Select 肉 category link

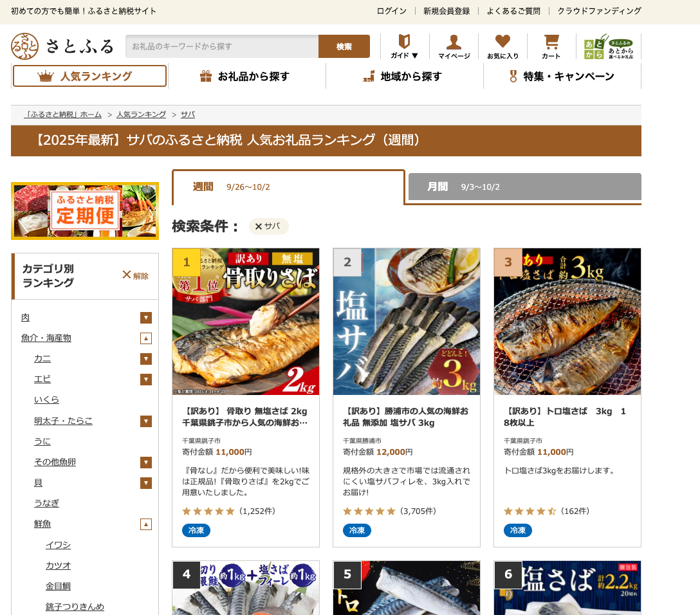(x=26, y=317)
